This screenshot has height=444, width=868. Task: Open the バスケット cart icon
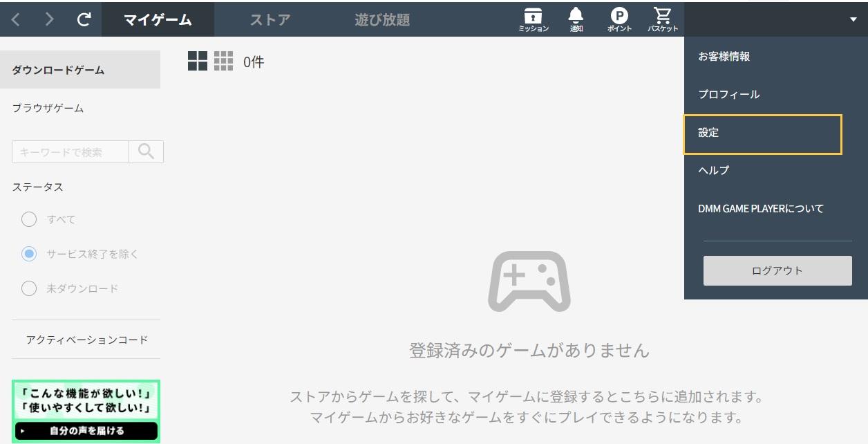tap(661, 17)
